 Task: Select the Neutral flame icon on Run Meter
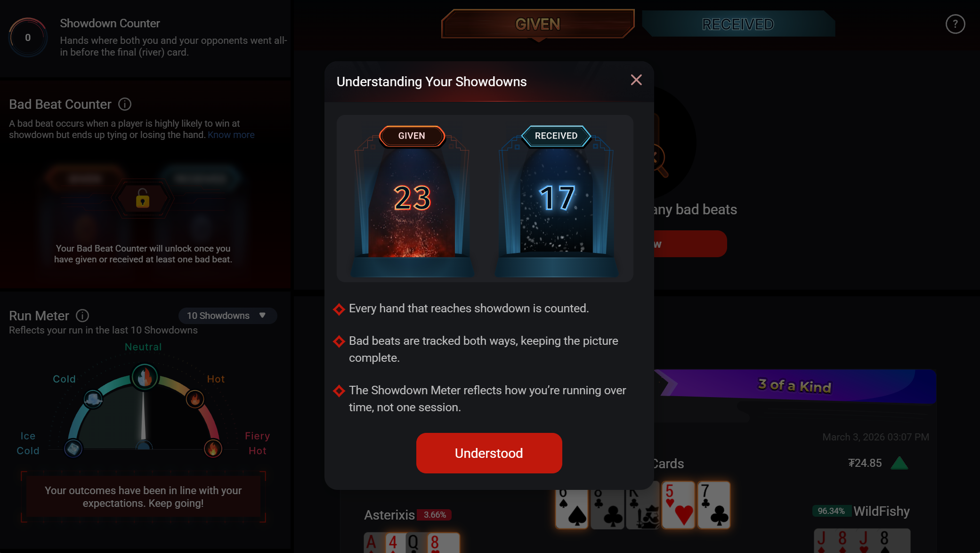click(145, 377)
